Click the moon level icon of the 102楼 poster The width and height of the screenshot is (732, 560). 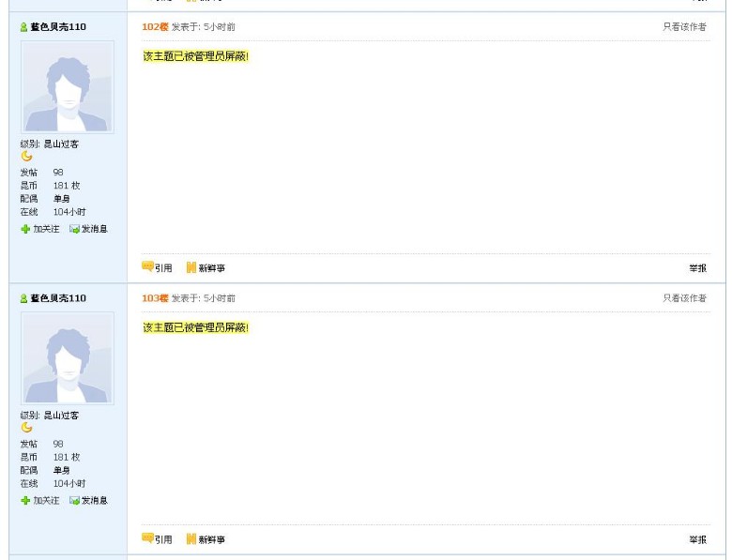coord(26,157)
